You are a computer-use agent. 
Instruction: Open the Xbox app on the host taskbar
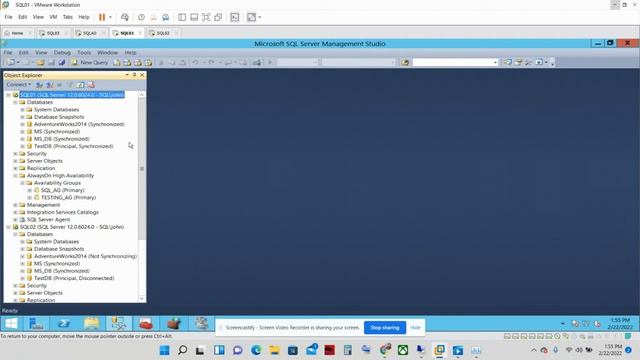[x=403, y=350]
